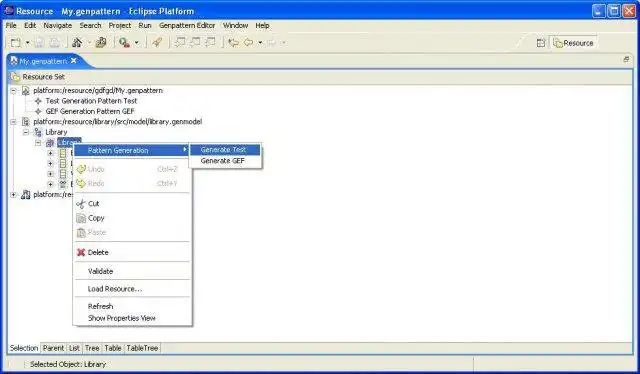Select the Resource perspective button
The height and width of the screenshot is (374, 640).
pos(574,43)
